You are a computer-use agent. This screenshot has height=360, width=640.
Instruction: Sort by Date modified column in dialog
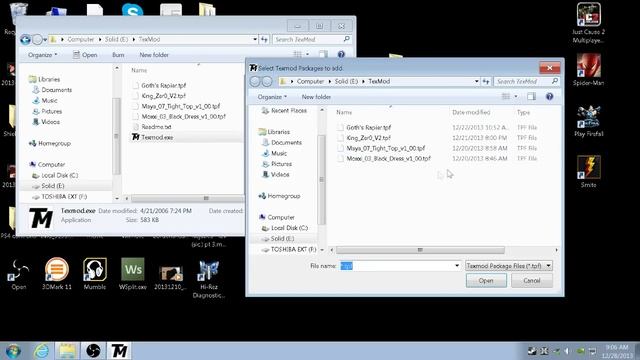tap(471, 112)
